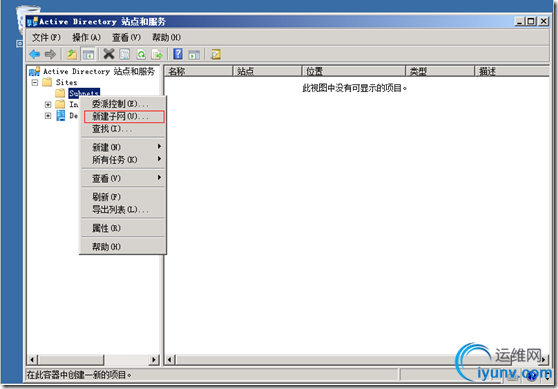The height and width of the screenshot is (389, 558).
Task: Click the yellow find icon in toolbar
Action: [x=216, y=54]
